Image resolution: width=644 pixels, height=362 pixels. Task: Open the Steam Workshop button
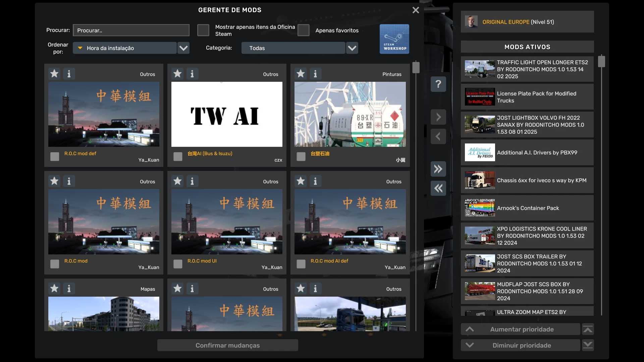(394, 39)
